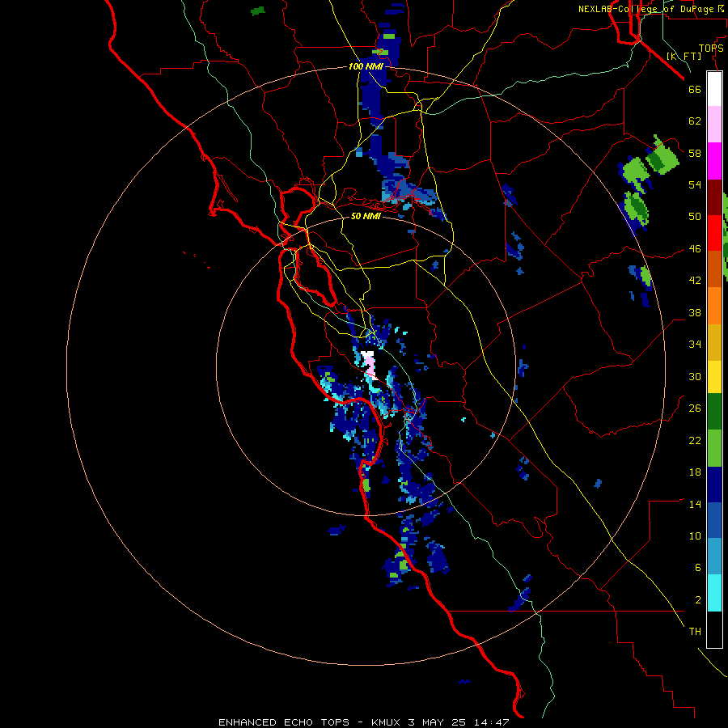Click the dark red 50 kft legend swatch
Screen dimensions: 728x728
tap(714, 197)
